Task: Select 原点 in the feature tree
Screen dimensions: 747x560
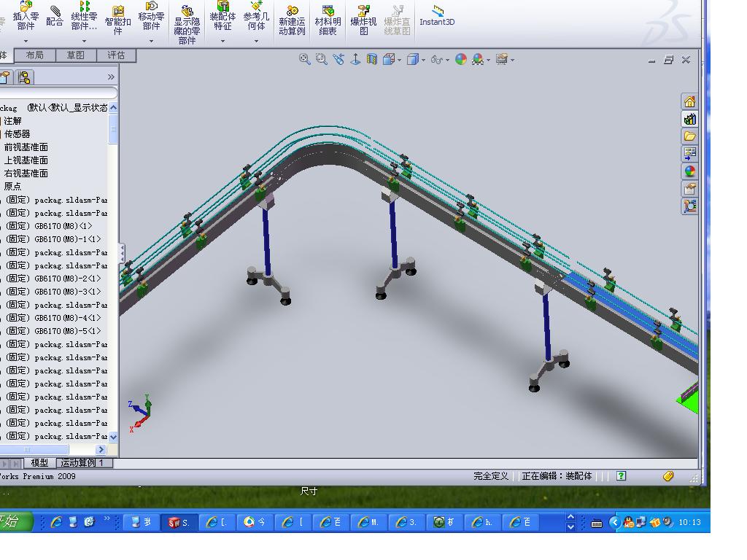Action: (x=13, y=187)
